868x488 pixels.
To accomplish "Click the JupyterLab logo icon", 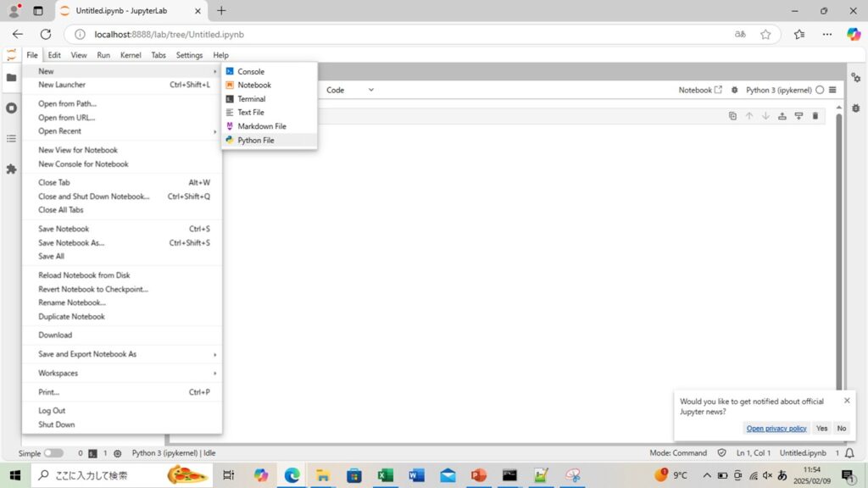I will pos(11,55).
